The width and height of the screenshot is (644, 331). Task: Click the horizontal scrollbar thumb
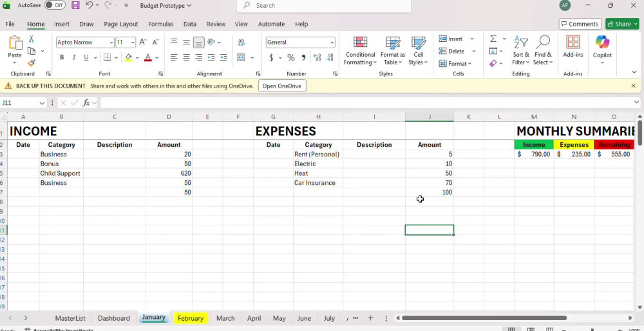click(x=484, y=318)
